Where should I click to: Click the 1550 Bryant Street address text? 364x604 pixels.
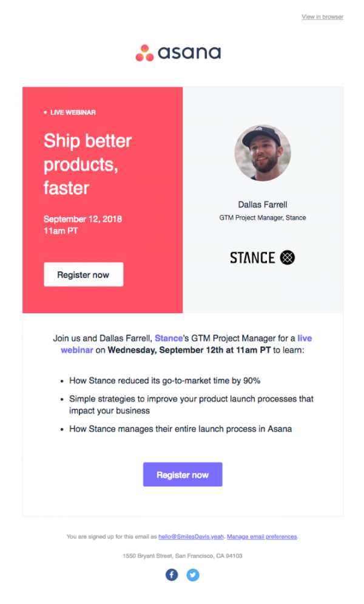(182, 555)
